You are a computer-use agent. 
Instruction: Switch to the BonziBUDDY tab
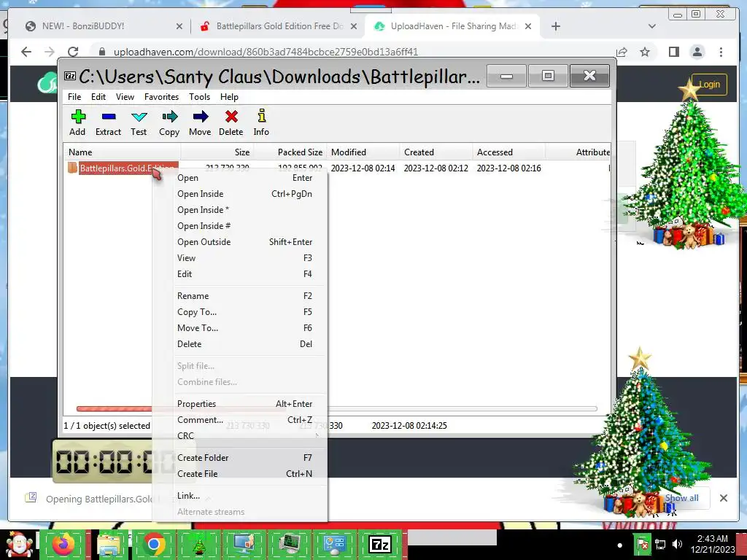100,26
